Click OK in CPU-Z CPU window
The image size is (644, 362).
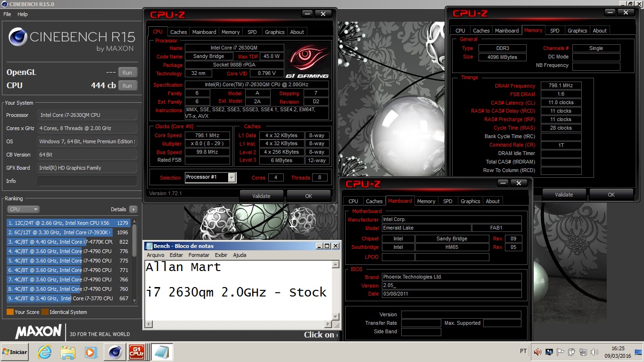point(308,196)
